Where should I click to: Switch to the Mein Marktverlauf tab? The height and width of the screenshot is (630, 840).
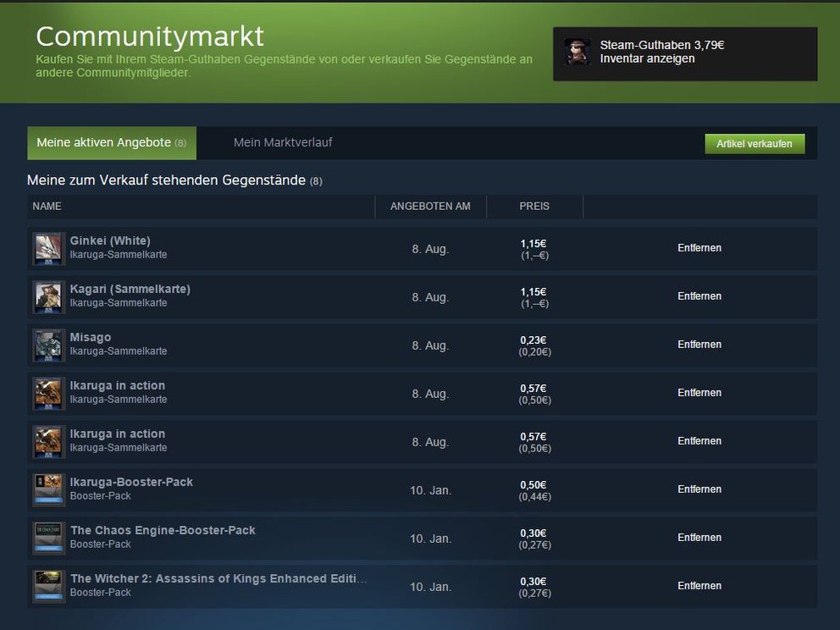pyautogui.click(x=283, y=143)
